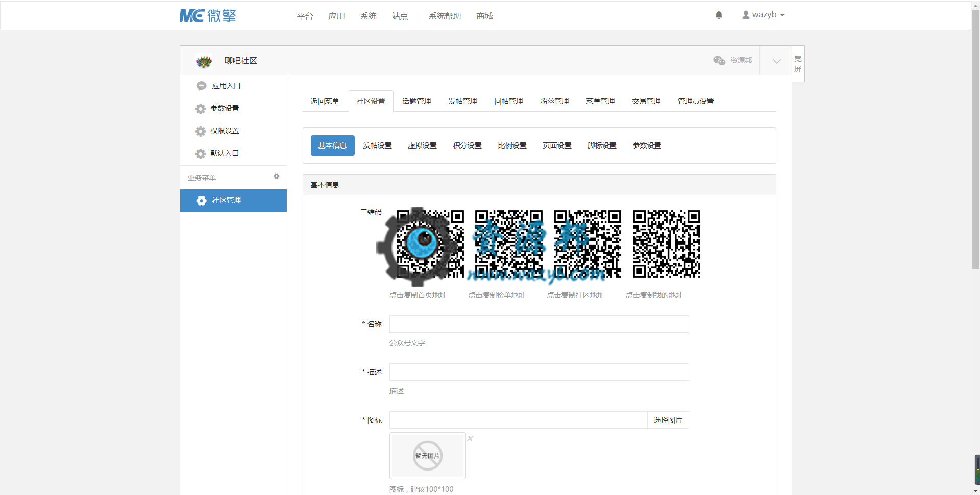Focus the 名称 input field

point(539,324)
